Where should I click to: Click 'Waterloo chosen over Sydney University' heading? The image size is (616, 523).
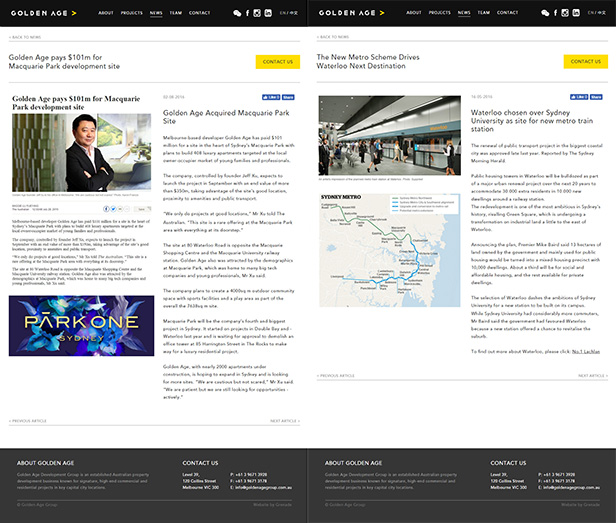click(x=532, y=121)
